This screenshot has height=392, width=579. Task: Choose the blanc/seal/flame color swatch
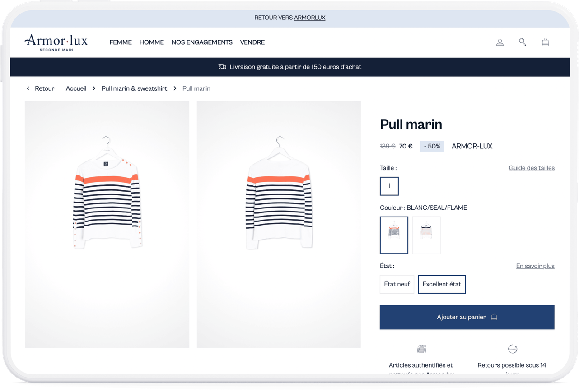(x=394, y=235)
